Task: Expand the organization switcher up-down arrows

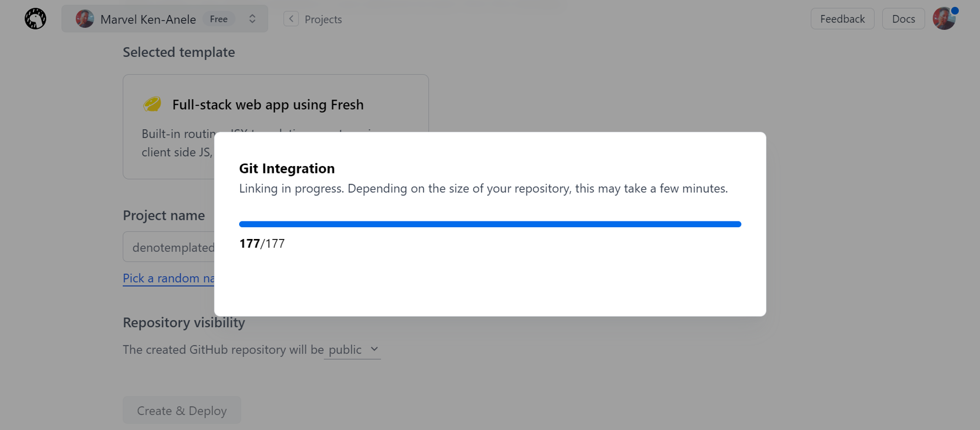Action: 252,19
